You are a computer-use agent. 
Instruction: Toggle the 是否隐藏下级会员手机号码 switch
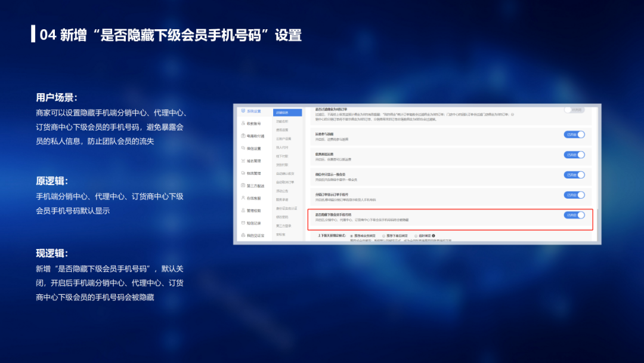click(x=574, y=215)
